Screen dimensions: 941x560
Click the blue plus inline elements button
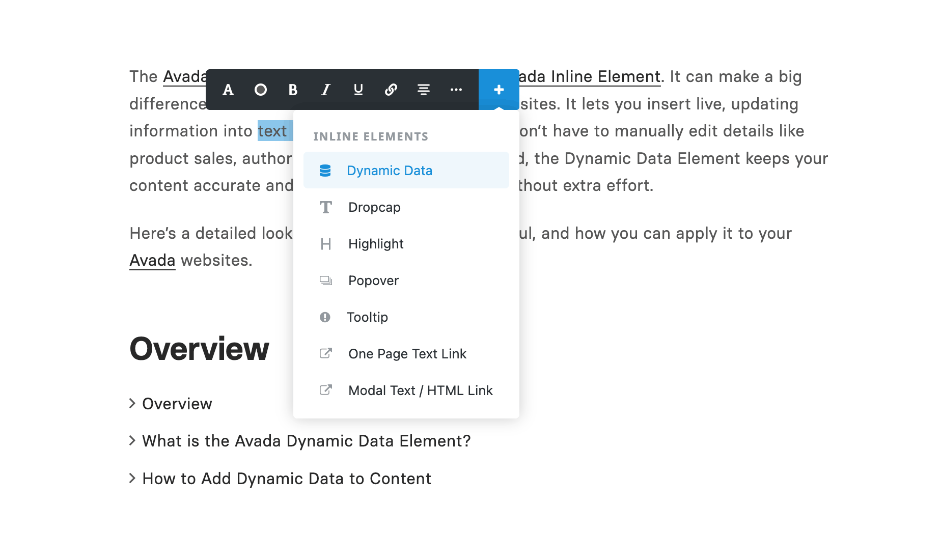click(499, 90)
